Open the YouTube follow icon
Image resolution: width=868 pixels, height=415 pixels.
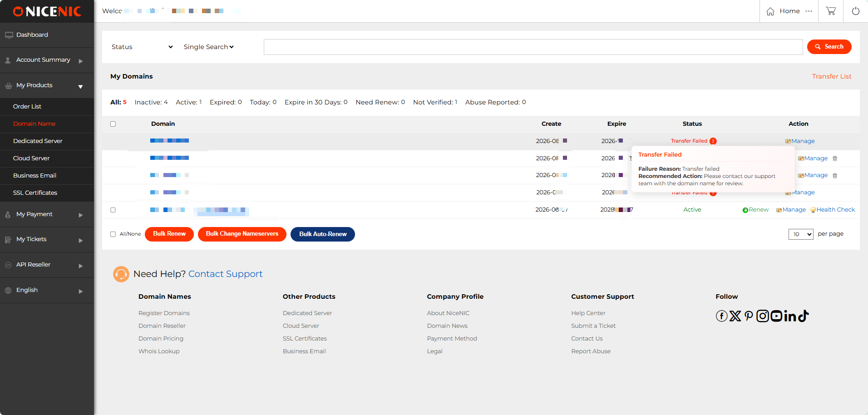[776, 316]
